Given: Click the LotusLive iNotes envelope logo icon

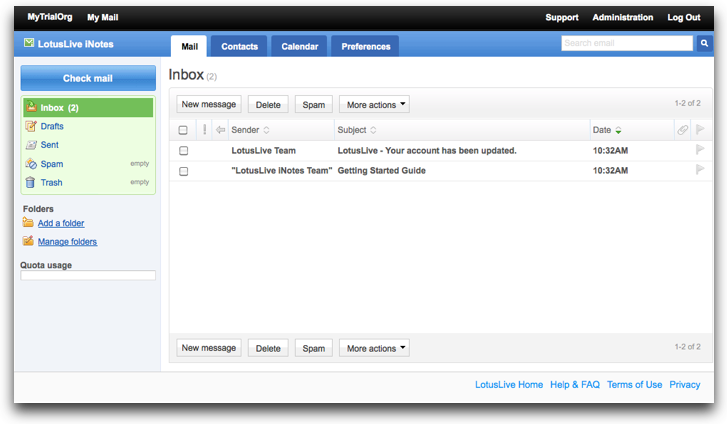Looking at the screenshot, I should point(29,43).
